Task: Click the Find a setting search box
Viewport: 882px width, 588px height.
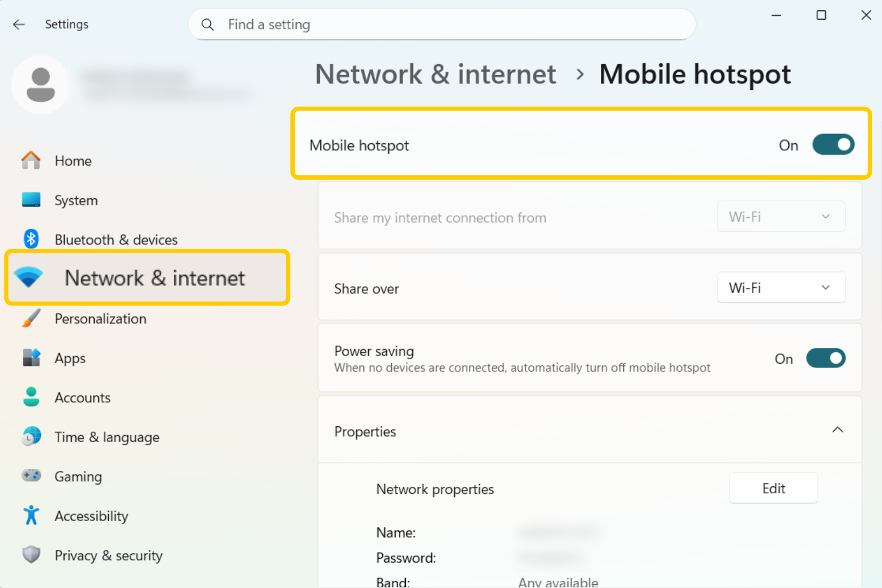Action: [442, 24]
